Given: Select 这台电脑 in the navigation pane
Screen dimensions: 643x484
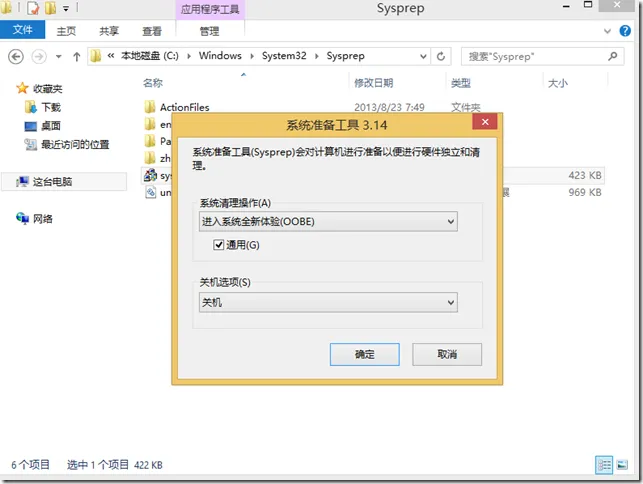Looking at the screenshot, I should (x=52, y=182).
